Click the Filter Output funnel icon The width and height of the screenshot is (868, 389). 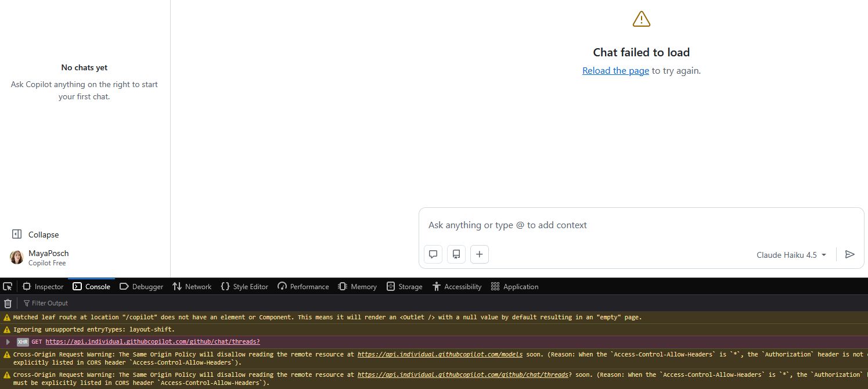pyautogui.click(x=26, y=302)
